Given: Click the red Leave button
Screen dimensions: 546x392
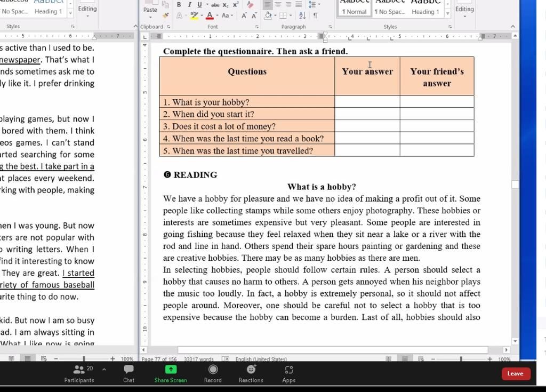Looking at the screenshot, I should (x=516, y=373).
